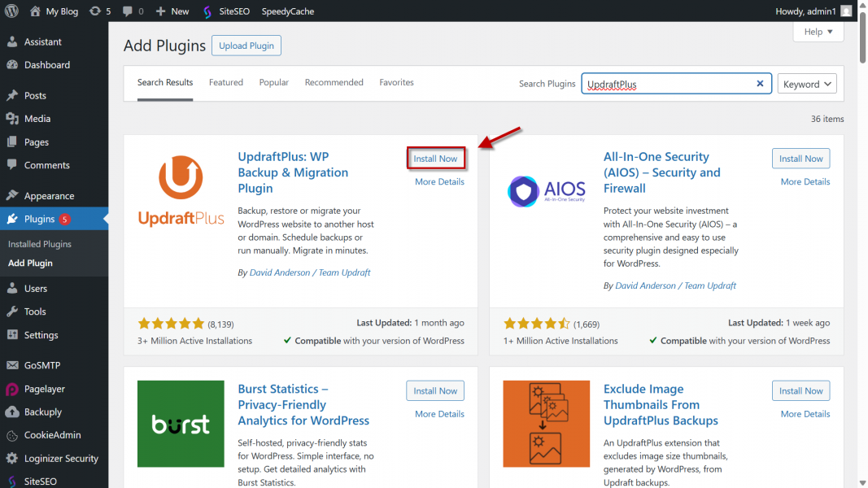The height and width of the screenshot is (488, 868).
Task: Switch to the Recommended tab
Action: [334, 83]
